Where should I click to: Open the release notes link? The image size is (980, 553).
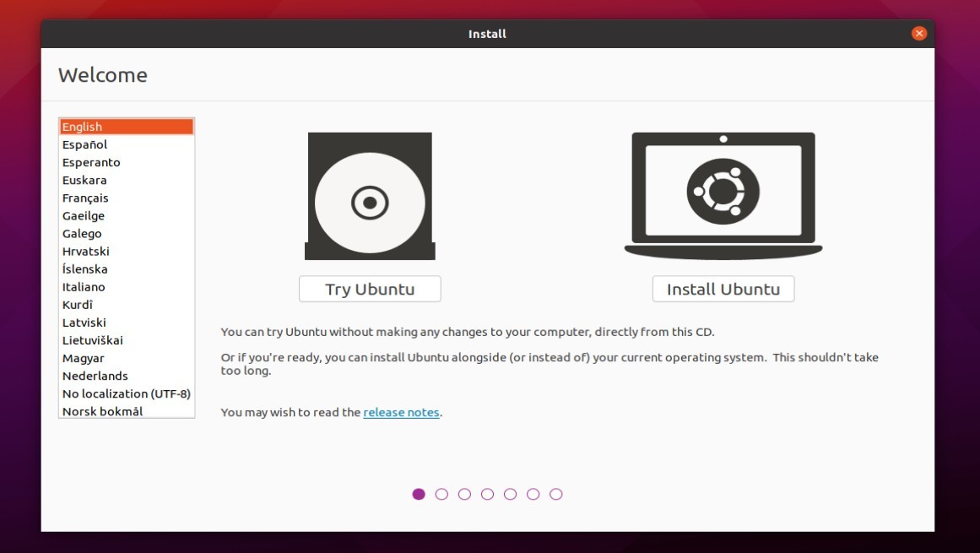(x=400, y=412)
